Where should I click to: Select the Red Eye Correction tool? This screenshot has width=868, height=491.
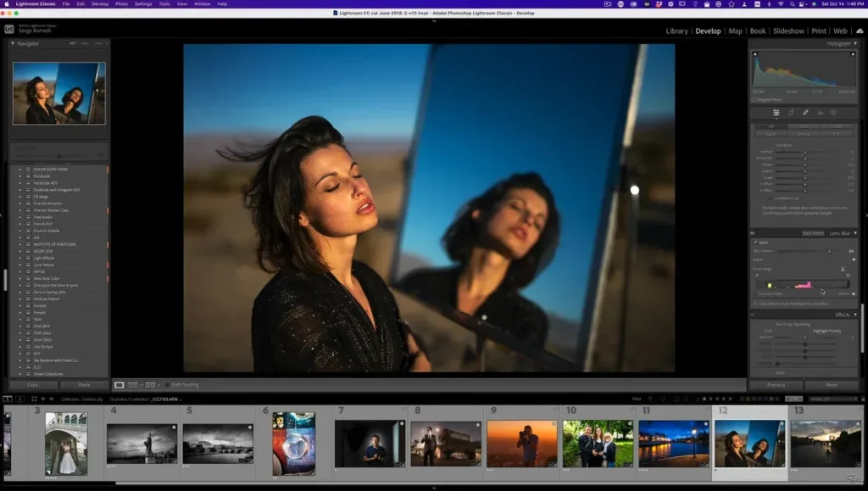pos(821,112)
